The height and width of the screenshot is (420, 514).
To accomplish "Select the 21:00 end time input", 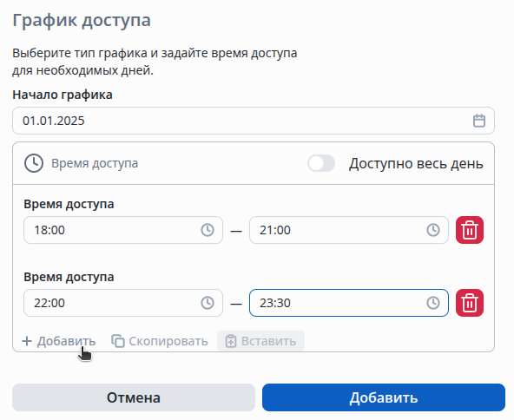I will click(349, 230).
